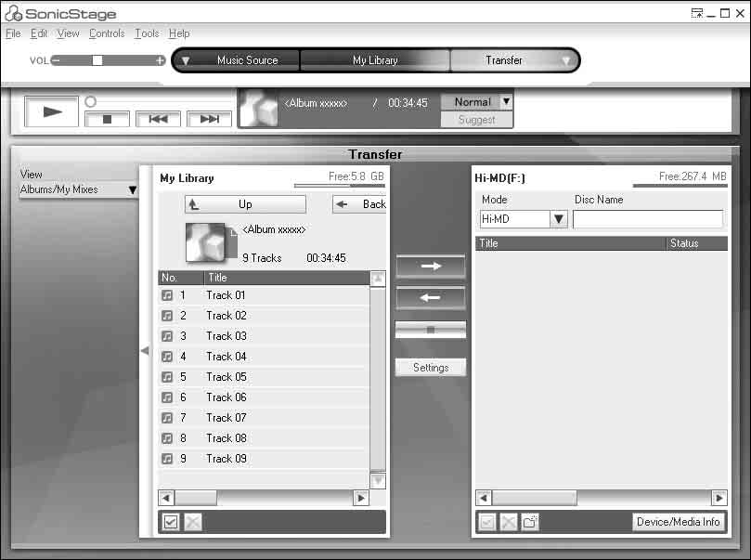Click the Device/Media Info button

[x=679, y=522]
